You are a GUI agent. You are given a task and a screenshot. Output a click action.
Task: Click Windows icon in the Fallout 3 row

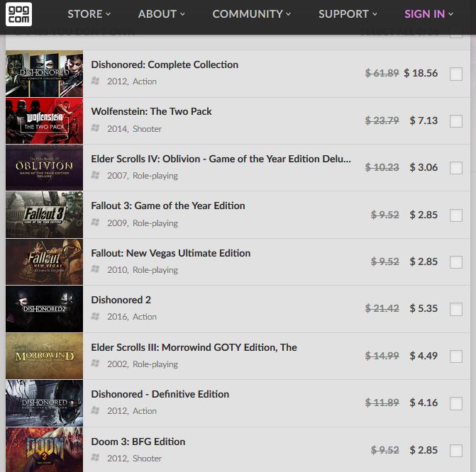click(x=95, y=223)
